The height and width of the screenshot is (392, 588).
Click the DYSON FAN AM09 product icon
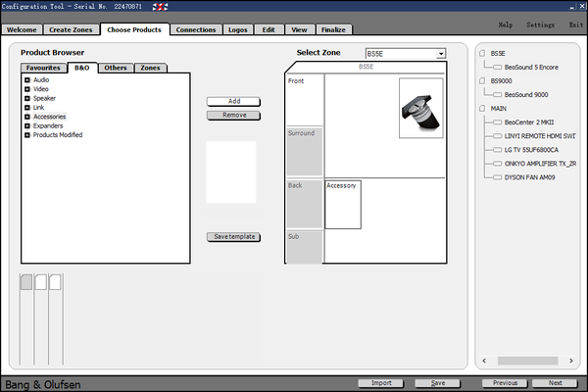(x=497, y=177)
